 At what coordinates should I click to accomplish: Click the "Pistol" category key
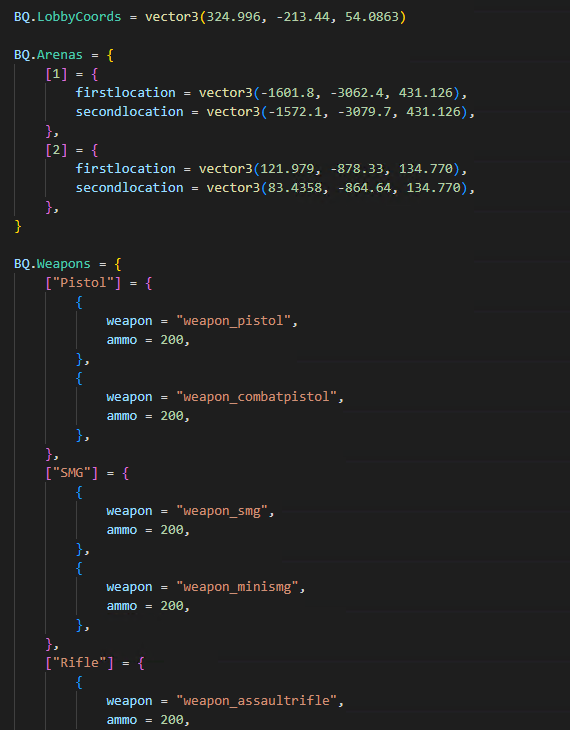(83, 283)
